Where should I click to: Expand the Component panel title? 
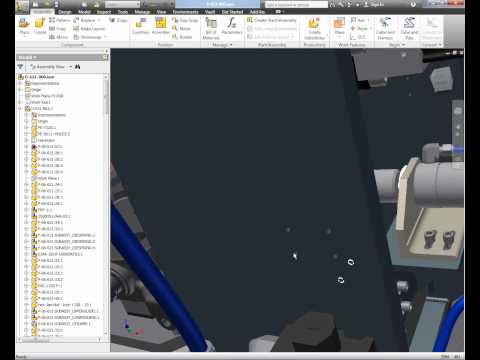72,45
